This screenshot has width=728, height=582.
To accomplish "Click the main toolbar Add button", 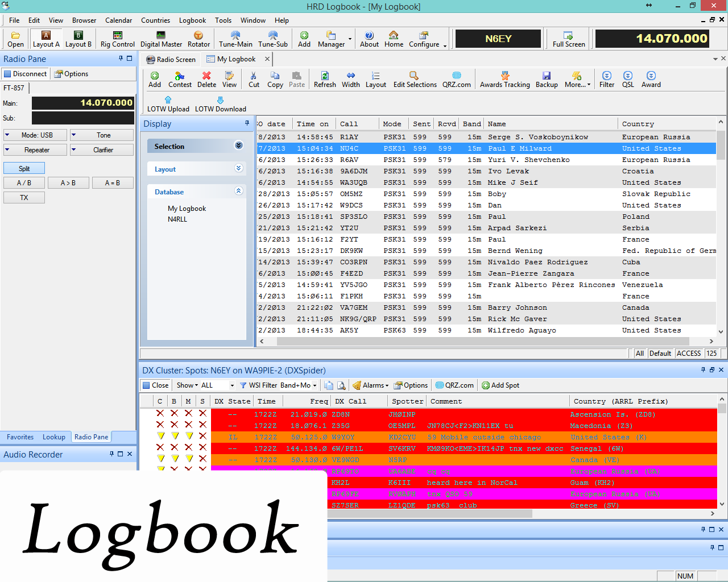I will (304, 39).
